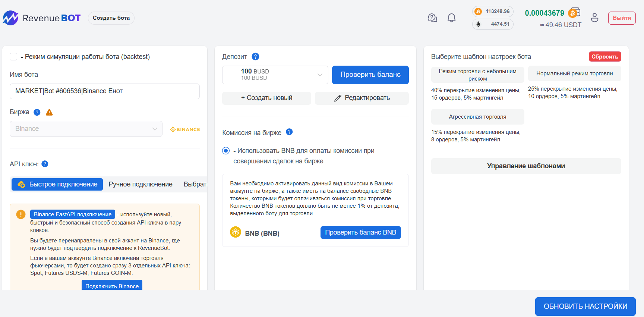644x317 pixels.
Task: Open the user profile icon
Action: point(594,18)
